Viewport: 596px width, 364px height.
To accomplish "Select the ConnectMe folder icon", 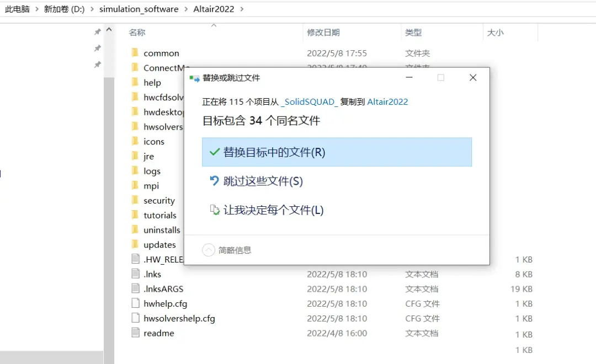I will (x=135, y=67).
